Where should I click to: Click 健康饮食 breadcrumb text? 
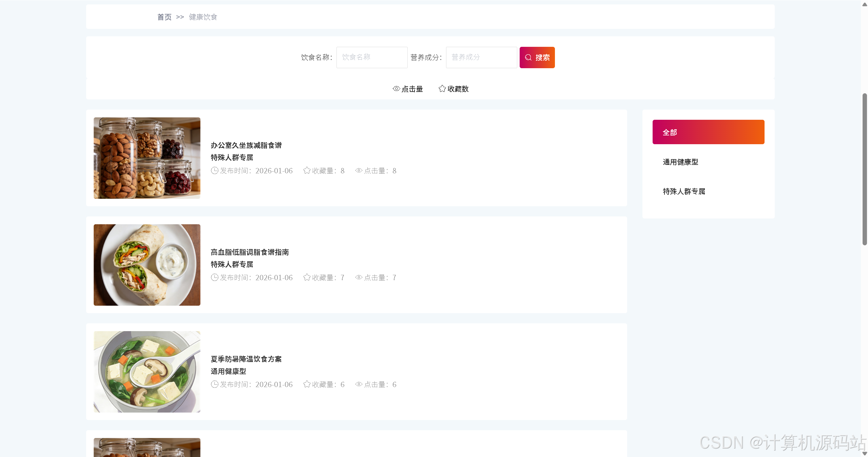pos(203,17)
